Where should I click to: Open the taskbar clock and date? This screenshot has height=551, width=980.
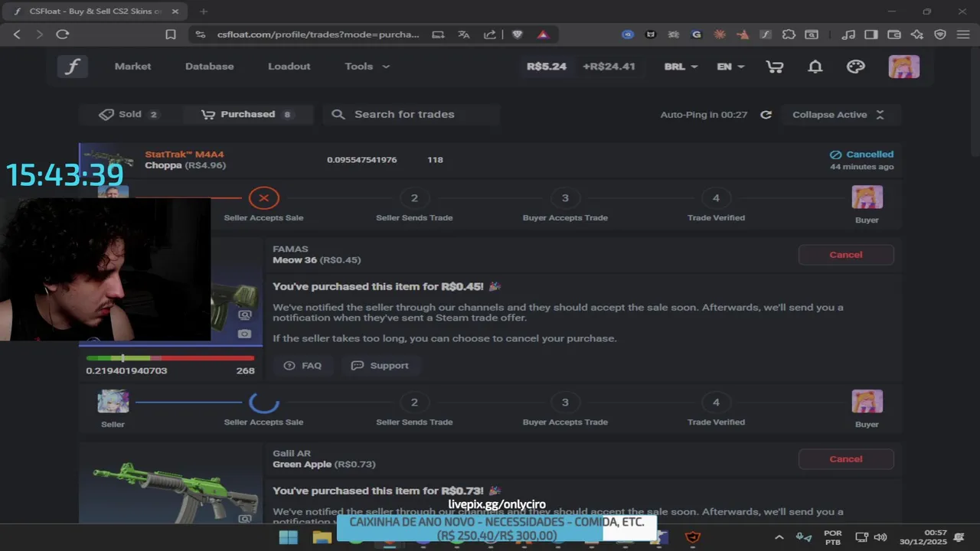pyautogui.click(x=923, y=537)
